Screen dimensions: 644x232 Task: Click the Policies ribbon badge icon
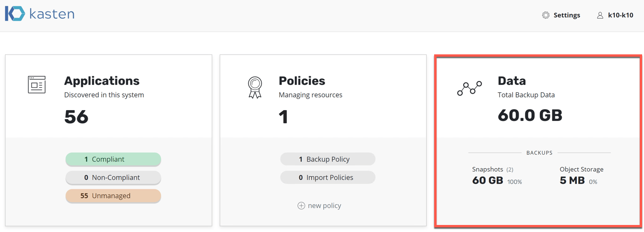pyautogui.click(x=254, y=88)
